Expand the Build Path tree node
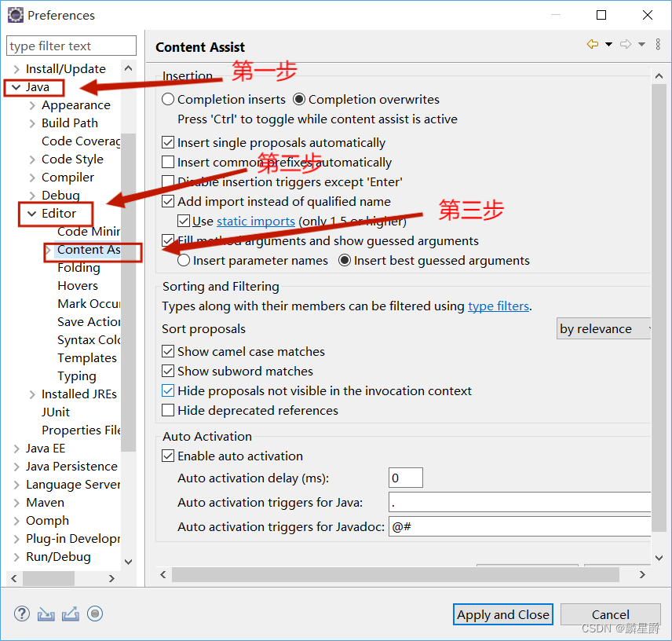This screenshot has height=641, width=672. tap(32, 123)
